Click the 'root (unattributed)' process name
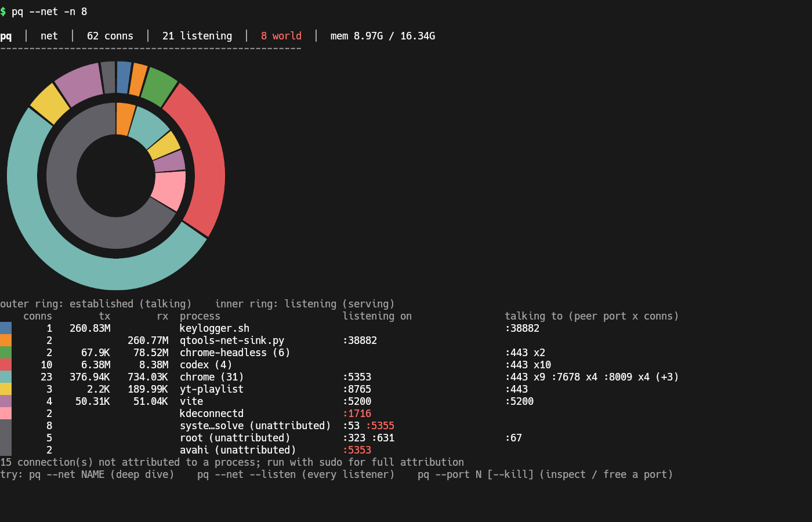This screenshot has height=522, width=812. [235, 438]
